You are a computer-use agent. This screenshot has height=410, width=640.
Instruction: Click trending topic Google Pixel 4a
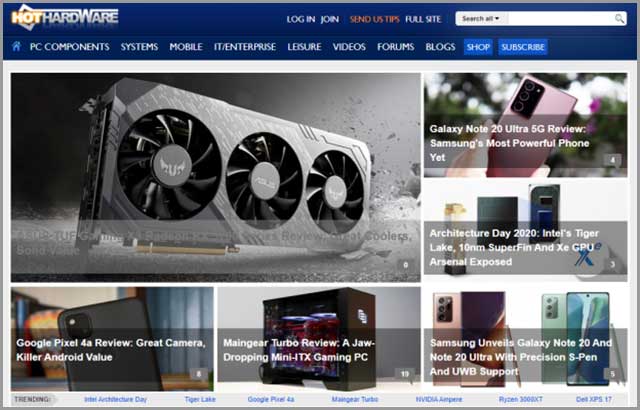pyautogui.click(x=271, y=399)
